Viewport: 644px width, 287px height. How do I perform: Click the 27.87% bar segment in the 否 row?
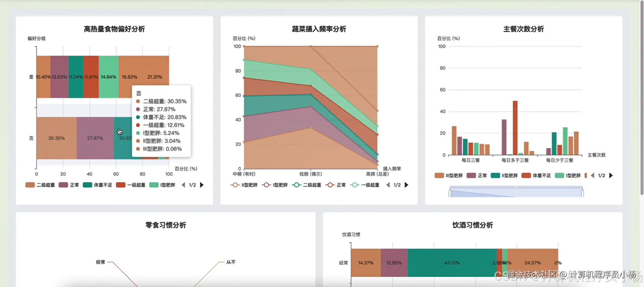click(95, 138)
